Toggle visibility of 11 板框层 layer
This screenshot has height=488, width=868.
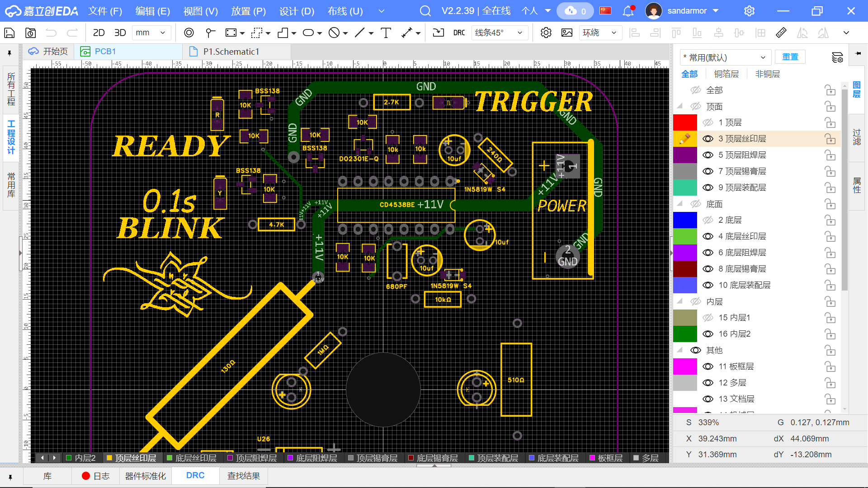coord(708,366)
